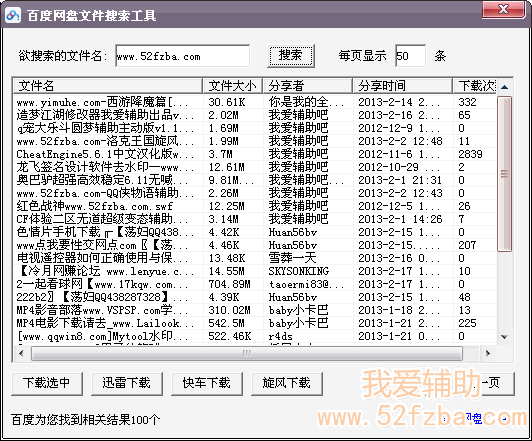The image size is (532, 441).
Task: Click sharer cell taoermi83@
Action: (x=306, y=284)
